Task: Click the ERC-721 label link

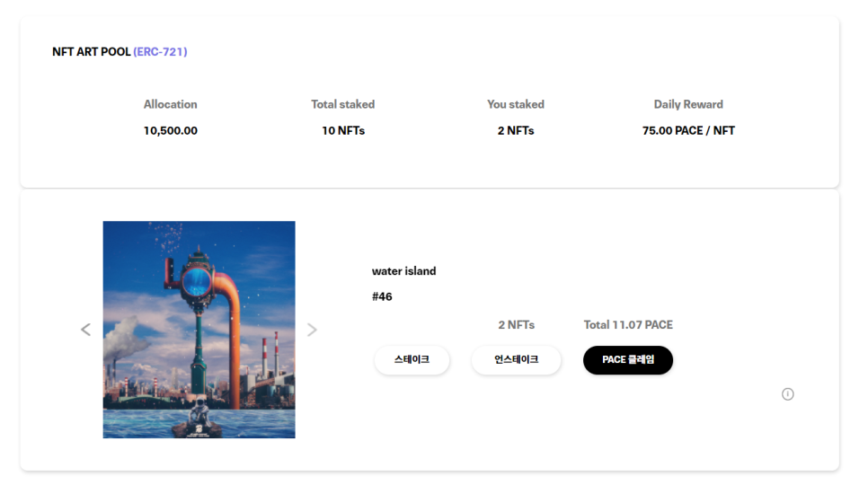Action: pos(160,51)
